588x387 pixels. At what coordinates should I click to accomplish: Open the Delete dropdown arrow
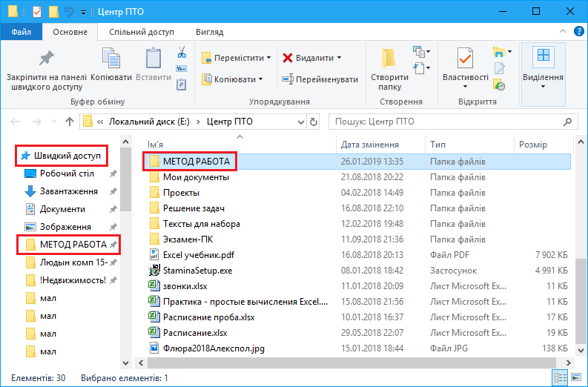(340, 58)
